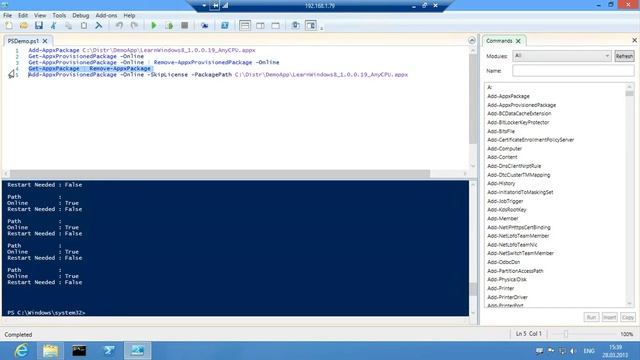640x360 pixels.
Task: Click the Copy button in the Commands pane
Action: 627,317
